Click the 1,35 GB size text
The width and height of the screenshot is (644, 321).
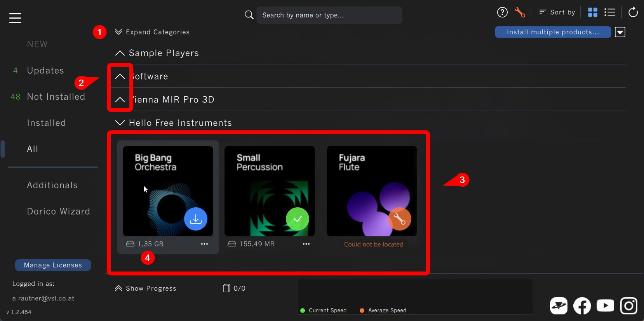151,244
